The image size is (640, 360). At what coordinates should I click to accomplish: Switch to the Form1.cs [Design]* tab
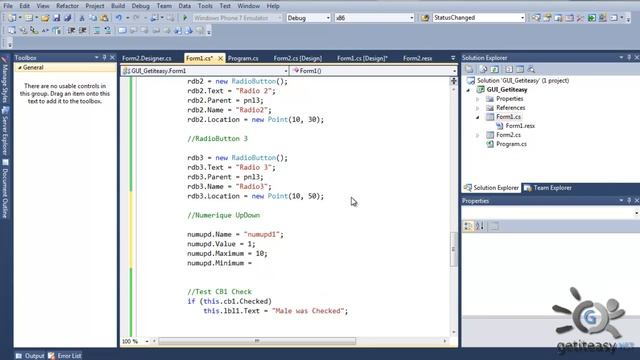point(362,58)
